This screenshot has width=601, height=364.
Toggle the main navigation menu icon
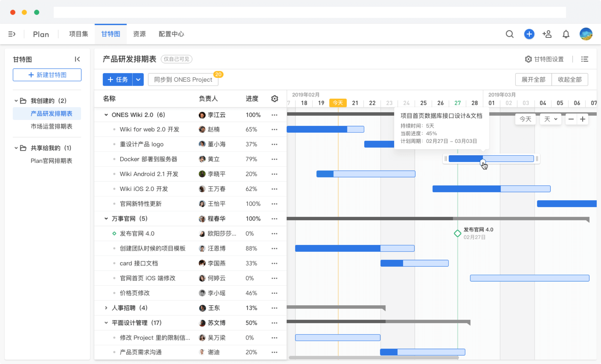coord(12,34)
